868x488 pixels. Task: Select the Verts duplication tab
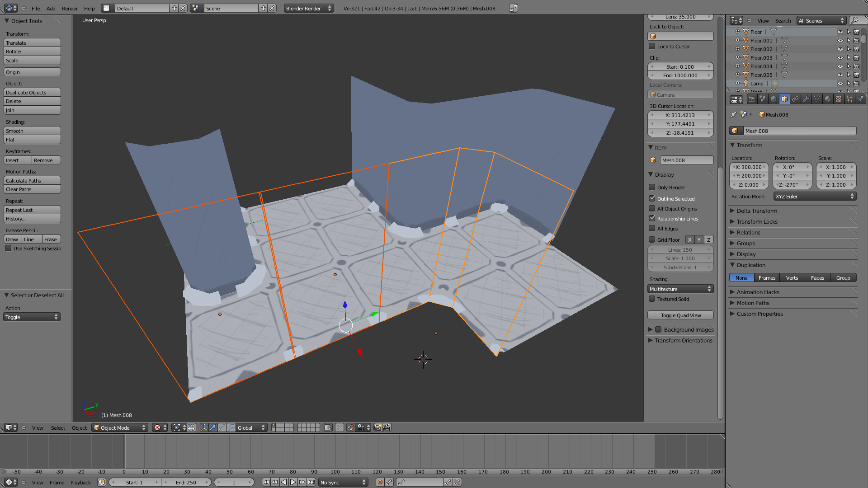[x=792, y=278]
